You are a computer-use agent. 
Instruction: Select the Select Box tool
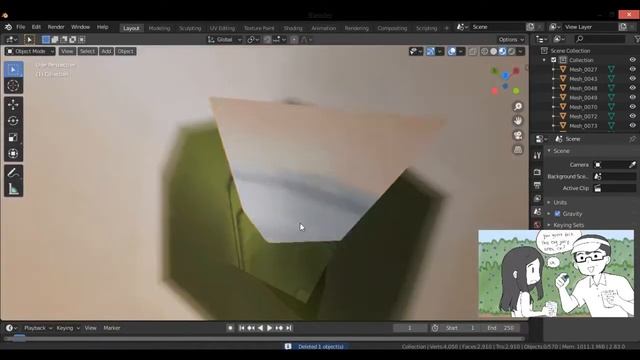pyautogui.click(x=13, y=69)
